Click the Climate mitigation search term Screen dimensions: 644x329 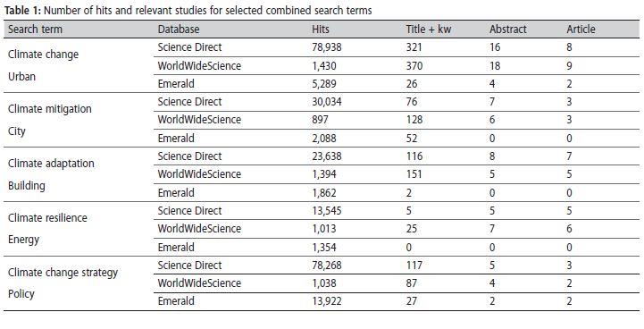pyautogui.click(x=50, y=109)
